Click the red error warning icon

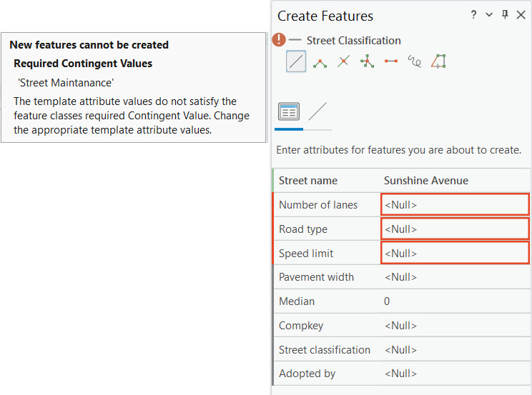pyautogui.click(x=279, y=41)
